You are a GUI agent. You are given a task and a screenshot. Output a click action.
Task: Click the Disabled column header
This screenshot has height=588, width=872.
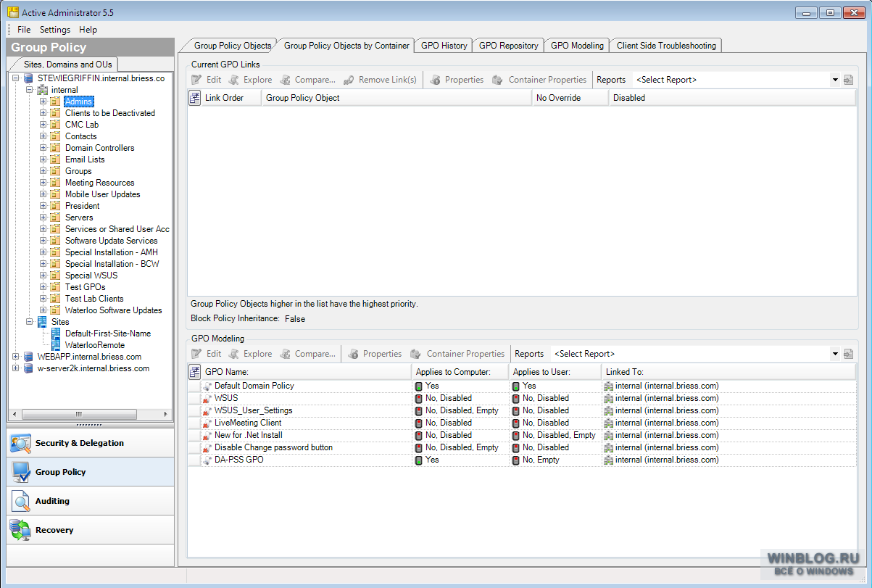coord(732,98)
